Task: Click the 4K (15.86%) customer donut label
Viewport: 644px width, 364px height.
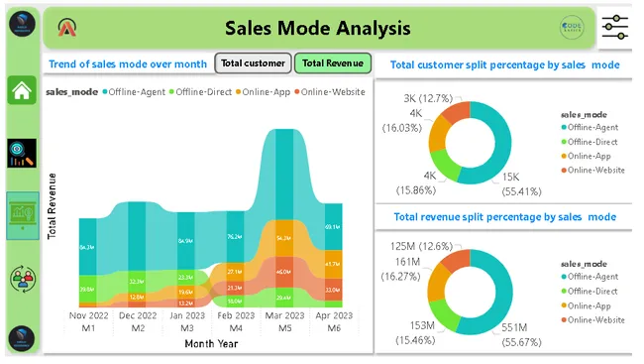Action: tap(416, 183)
